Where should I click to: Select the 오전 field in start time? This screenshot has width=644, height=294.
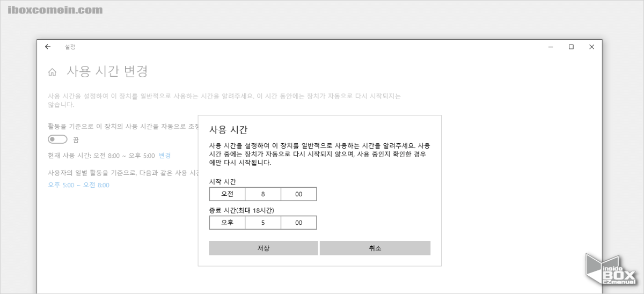227,194
